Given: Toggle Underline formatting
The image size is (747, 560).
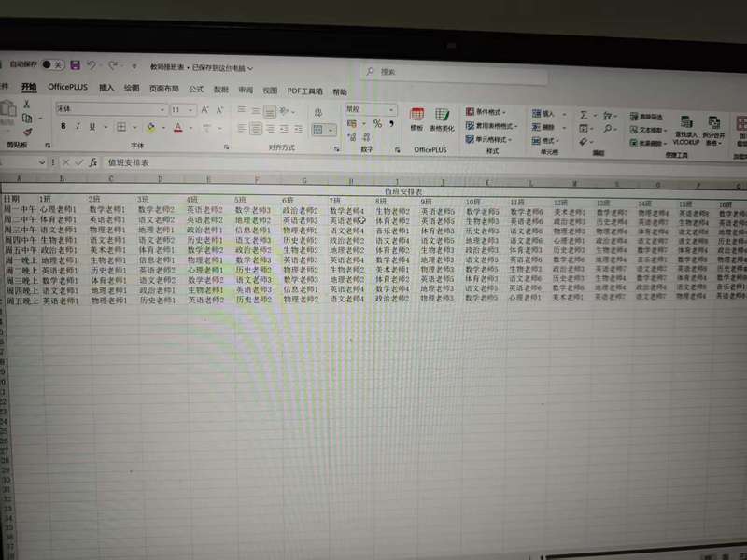Looking at the screenshot, I should click(x=92, y=127).
